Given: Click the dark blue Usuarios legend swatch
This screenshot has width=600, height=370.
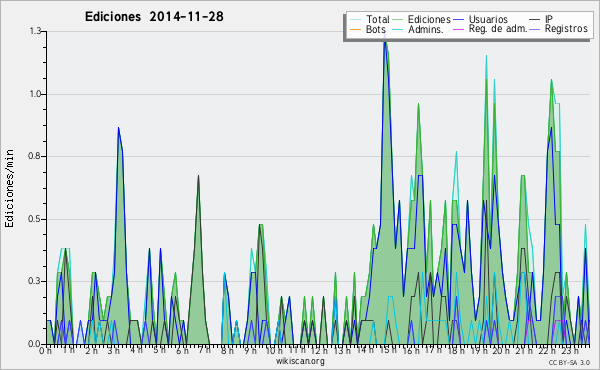Looking at the screenshot, I should (x=458, y=20).
